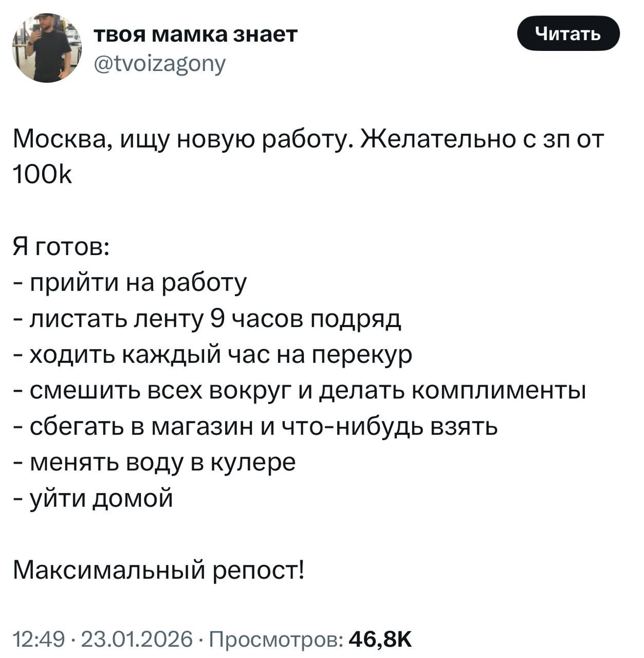Open the "твоя мамка знает" profile name
The height and width of the screenshot is (658, 644).
click(195, 34)
